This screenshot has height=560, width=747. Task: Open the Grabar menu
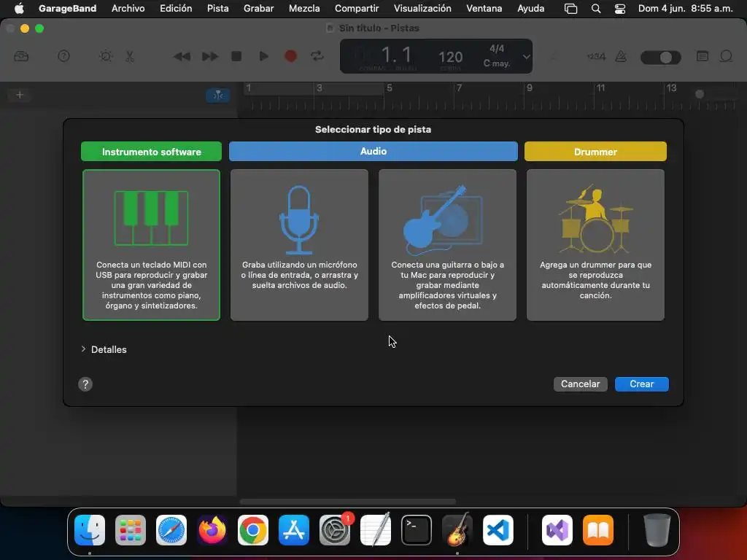259,8
